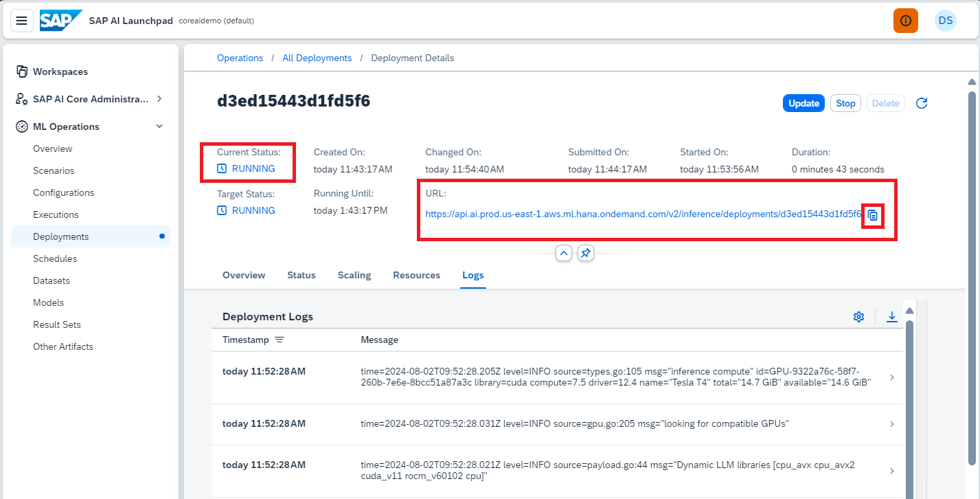Click the disabled Delete button
The width and height of the screenshot is (980, 499).
(x=885, y=103)
